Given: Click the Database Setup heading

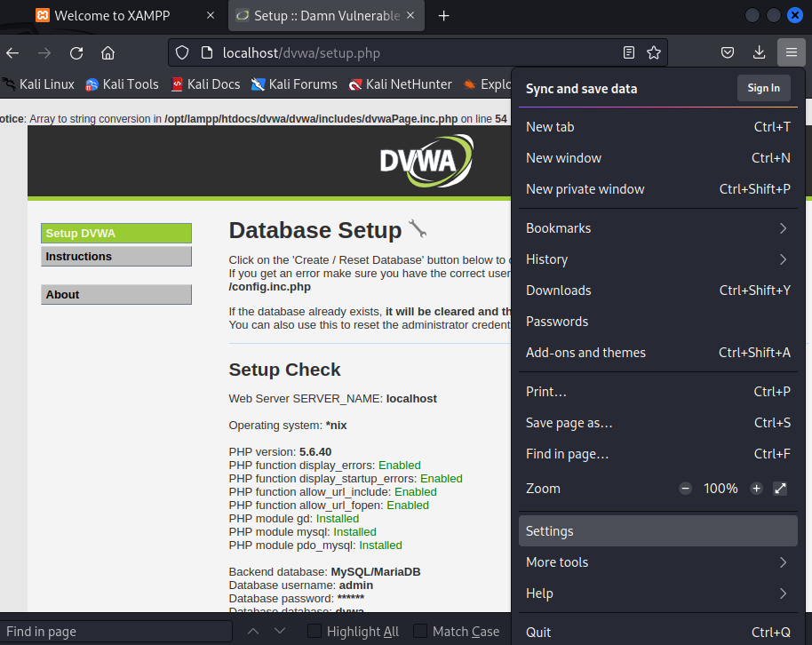Looking at the screenshot, I should (x=315, y=230).
